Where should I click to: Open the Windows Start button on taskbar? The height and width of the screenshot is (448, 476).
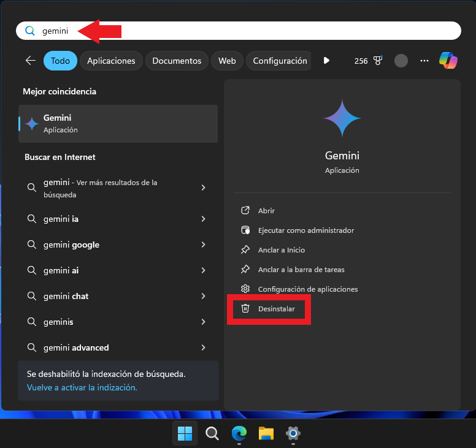(x=185, y=433)
